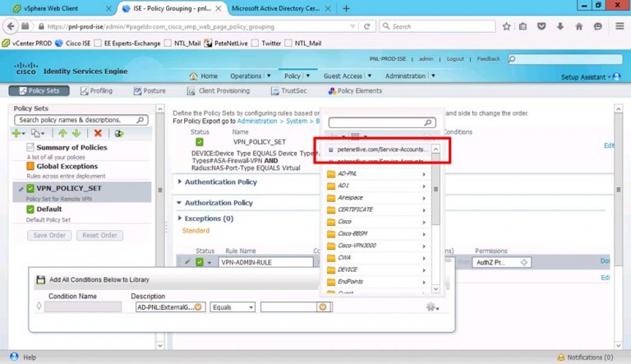
Task: Open the Firefox hamburger menu
Action: tap(619, 26)
